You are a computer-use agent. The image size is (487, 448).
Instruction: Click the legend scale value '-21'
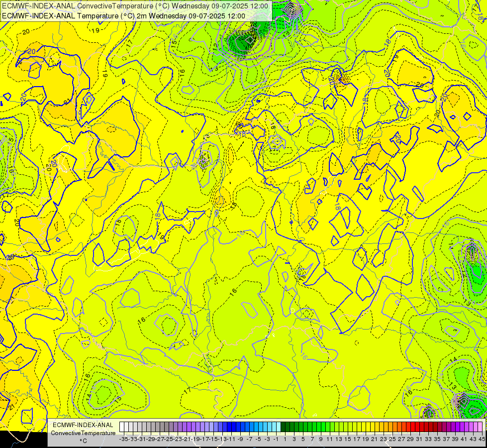click(187, 439)
